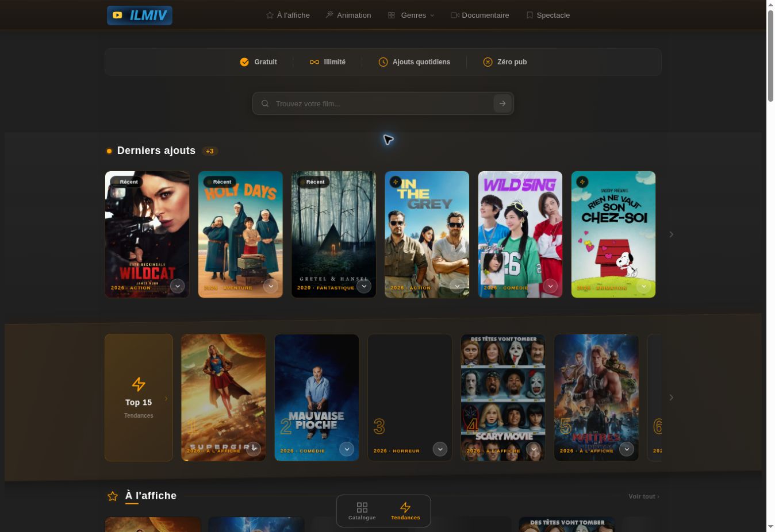Click the Zéro pub icon
Image resolution: width=775 pixels, height=532 pixels.
(488, 62)
